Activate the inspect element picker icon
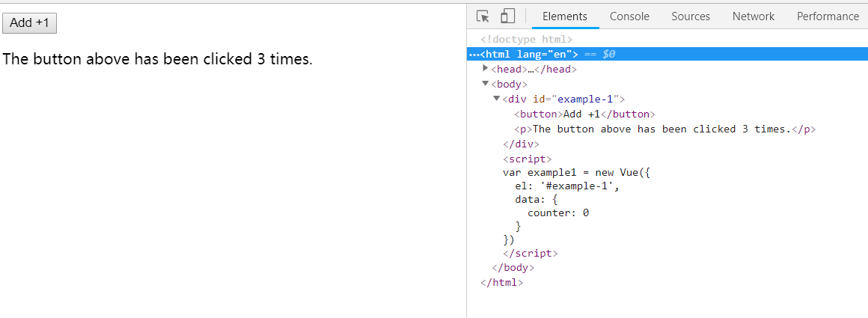Image resolution: width=868 pixels, height=318 pixels. pos(483,16)
